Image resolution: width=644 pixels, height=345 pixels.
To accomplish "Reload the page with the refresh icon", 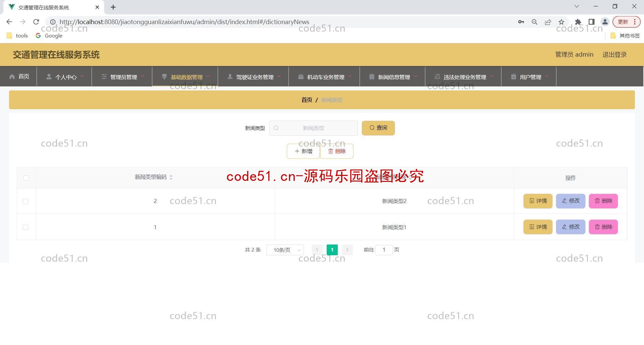I will click(36, 22).
